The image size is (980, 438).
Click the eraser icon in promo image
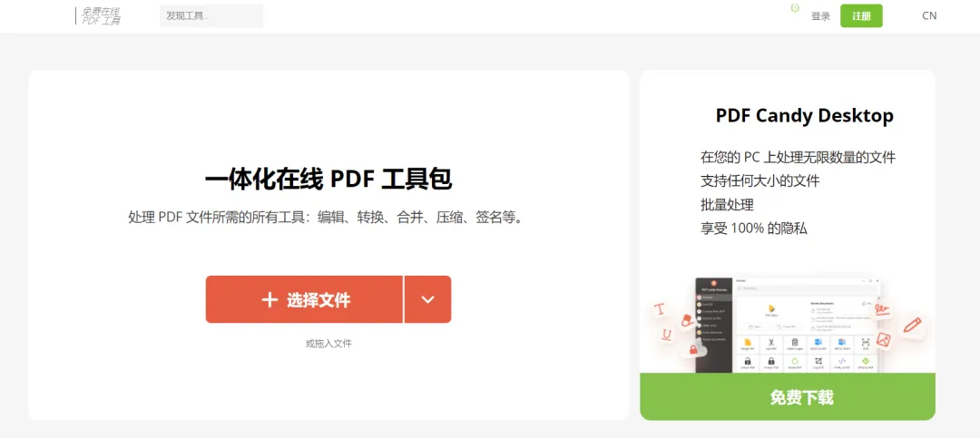pos(686,320)
